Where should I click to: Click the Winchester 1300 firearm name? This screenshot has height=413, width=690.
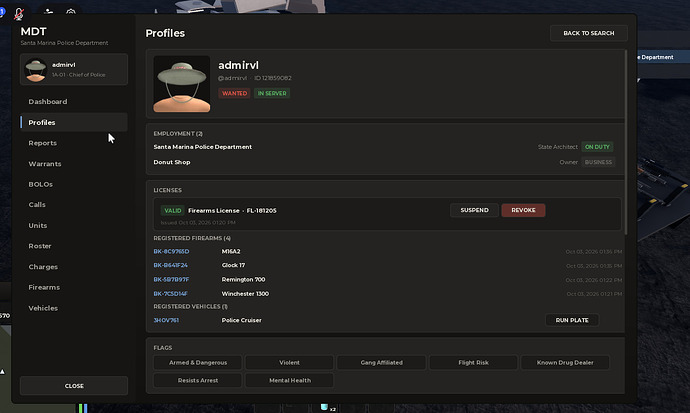click(245, 293)
